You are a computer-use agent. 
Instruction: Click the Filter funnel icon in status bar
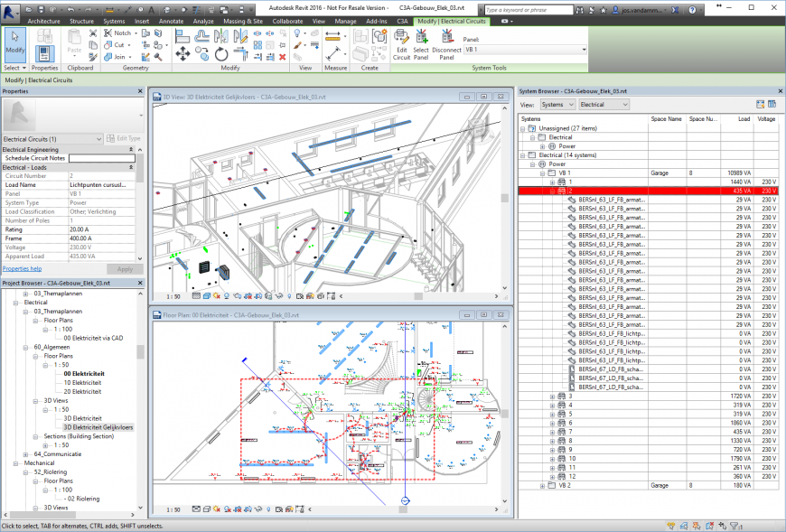click(x=735, y=526)
